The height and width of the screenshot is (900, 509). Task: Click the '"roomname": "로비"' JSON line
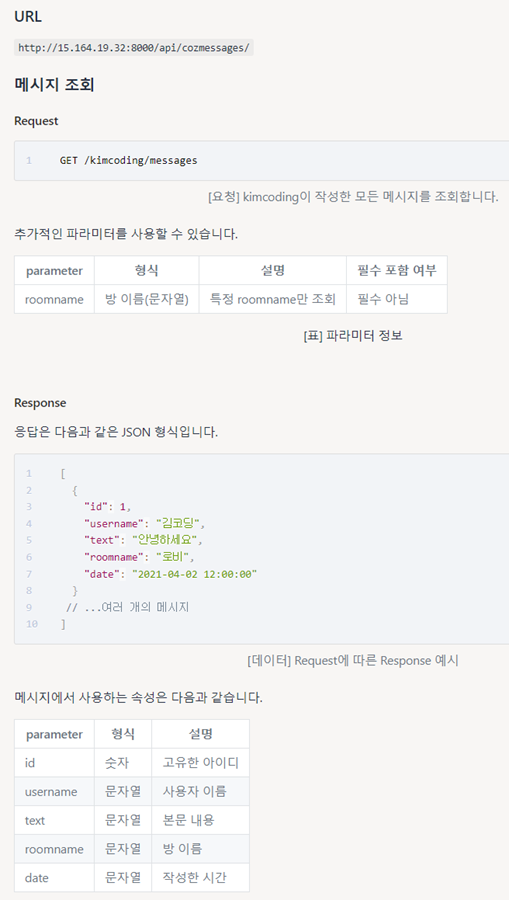click(139, 557)
